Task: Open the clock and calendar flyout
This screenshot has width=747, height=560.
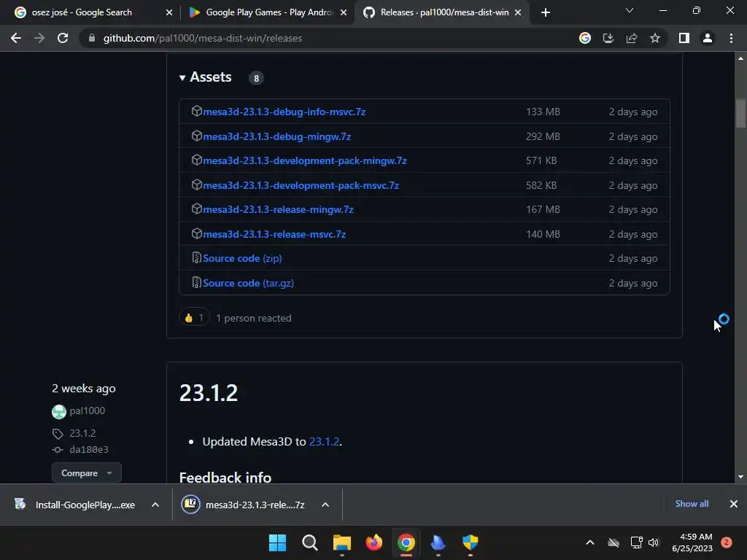Action: [692, 542]
